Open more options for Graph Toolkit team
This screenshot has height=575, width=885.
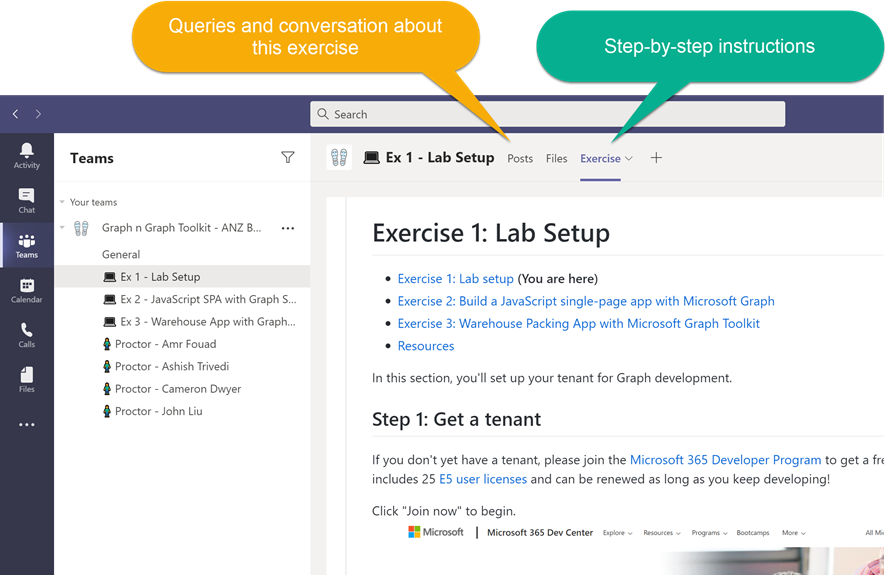288,228
